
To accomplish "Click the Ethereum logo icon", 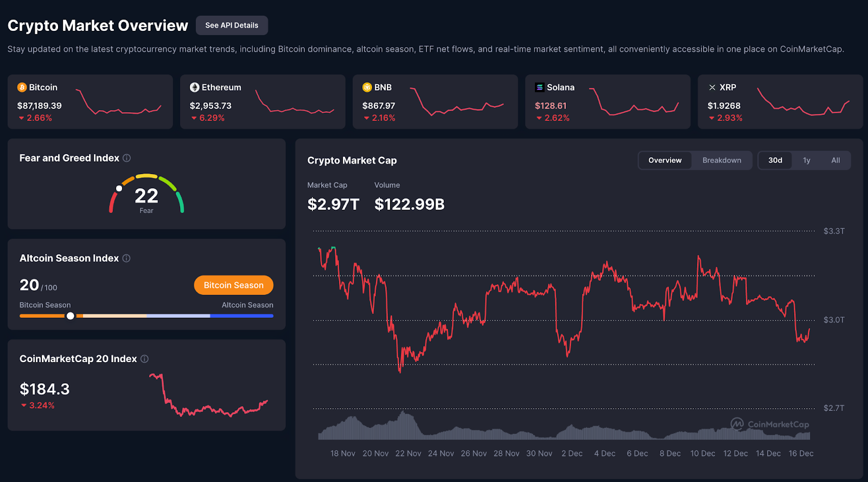I will pyautogui.click(x=194, y=87).
